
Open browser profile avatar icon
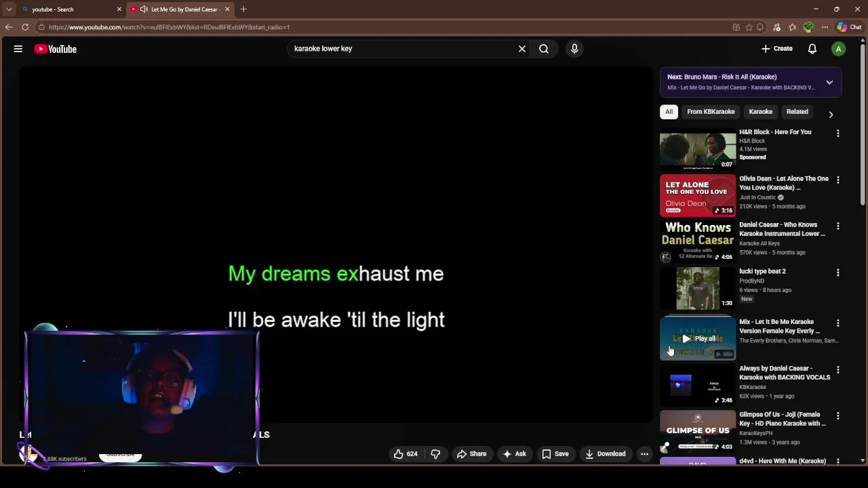coord(808,27)
